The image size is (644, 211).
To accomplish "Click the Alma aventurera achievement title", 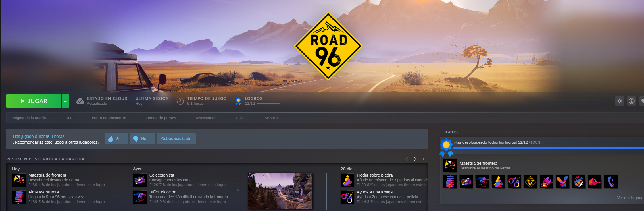I will (44, 192).
